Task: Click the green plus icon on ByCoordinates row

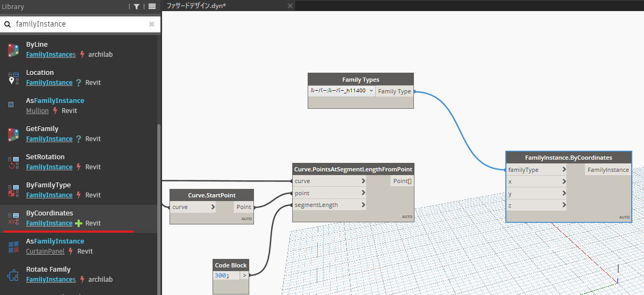Action: (79, 223)
